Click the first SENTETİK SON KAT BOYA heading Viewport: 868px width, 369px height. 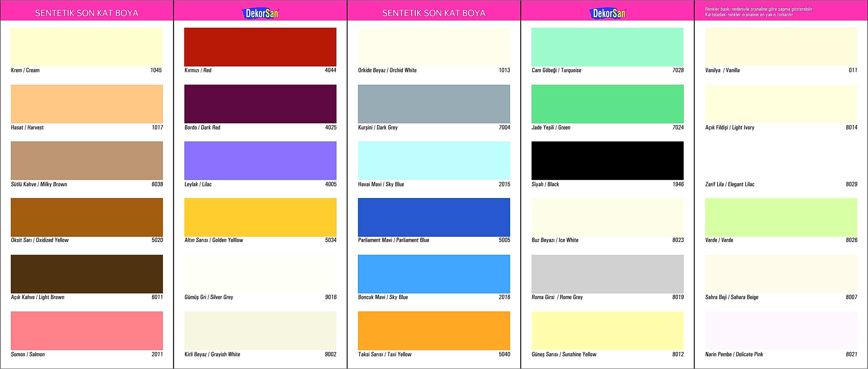pyautogui.click(x=87, y=13)
